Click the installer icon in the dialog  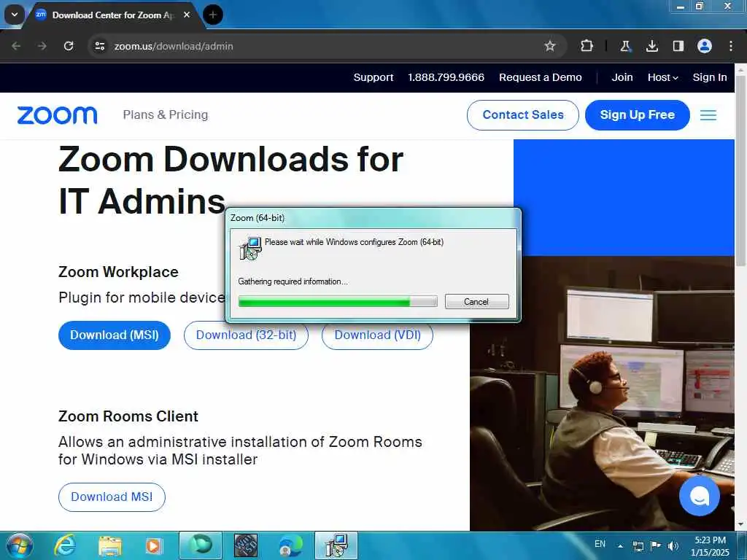[251, 248]
